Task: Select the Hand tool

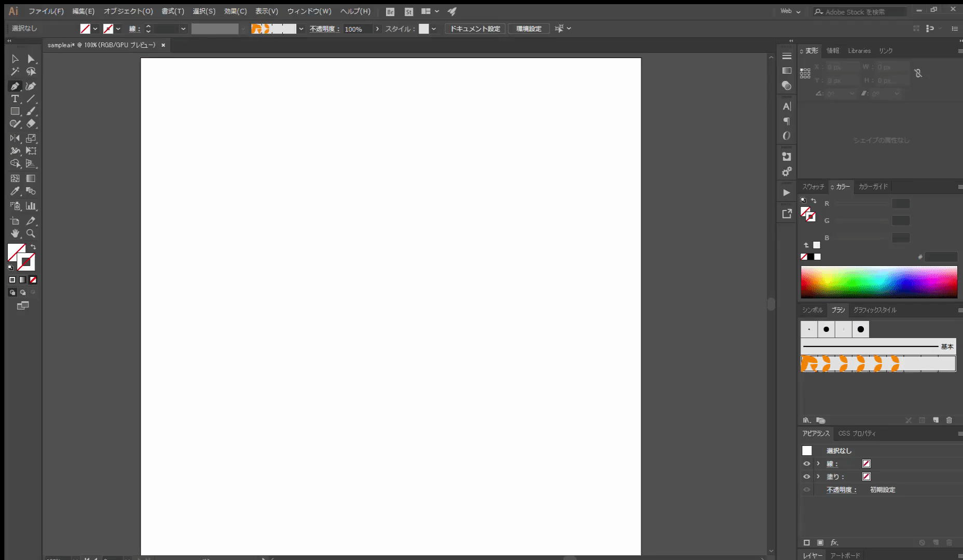Action: (x=15, y=234)
